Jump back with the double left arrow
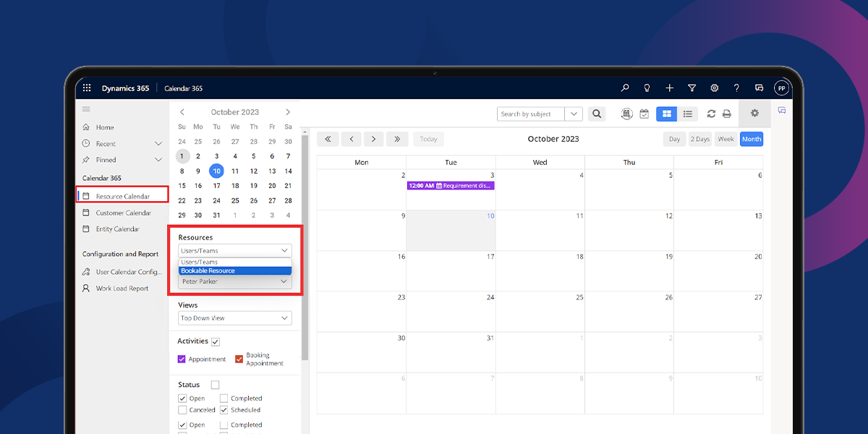Screen dimensions: 868x434 [328, 139]
